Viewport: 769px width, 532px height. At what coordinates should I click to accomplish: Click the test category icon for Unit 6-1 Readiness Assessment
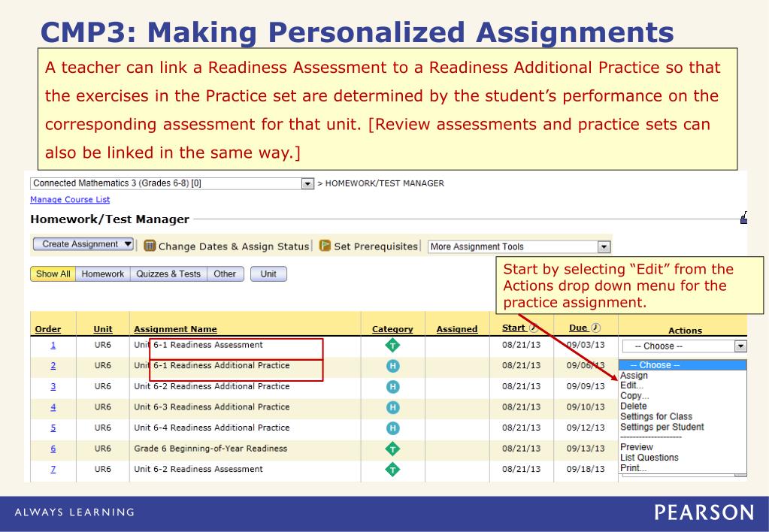coord(392,345)
